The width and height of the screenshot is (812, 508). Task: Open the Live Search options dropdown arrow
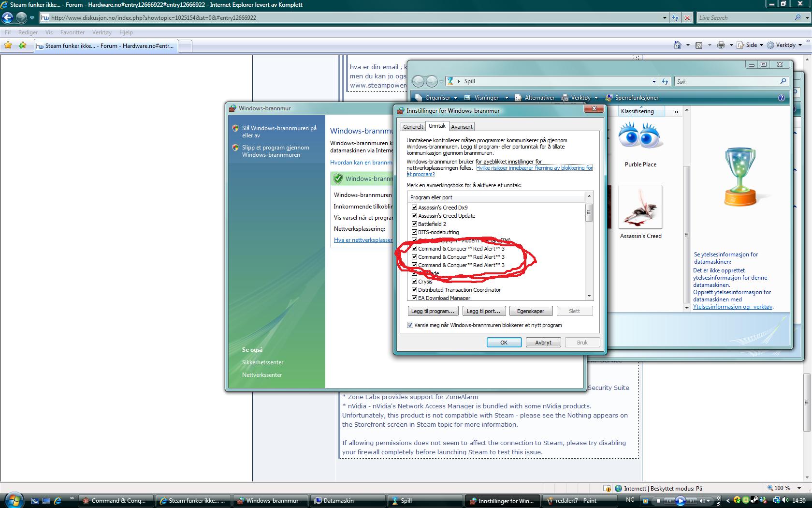point(806,17)
